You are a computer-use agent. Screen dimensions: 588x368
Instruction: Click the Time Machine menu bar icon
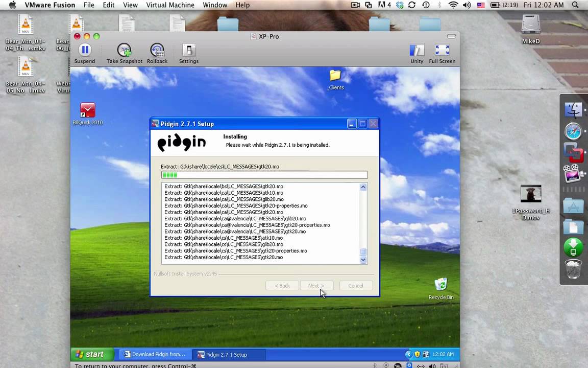point(426,5)
